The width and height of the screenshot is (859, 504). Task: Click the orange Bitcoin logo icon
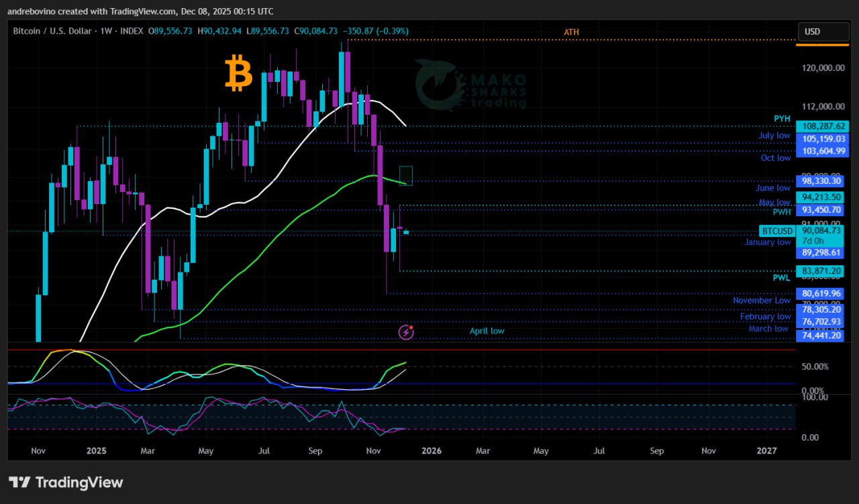238,74
